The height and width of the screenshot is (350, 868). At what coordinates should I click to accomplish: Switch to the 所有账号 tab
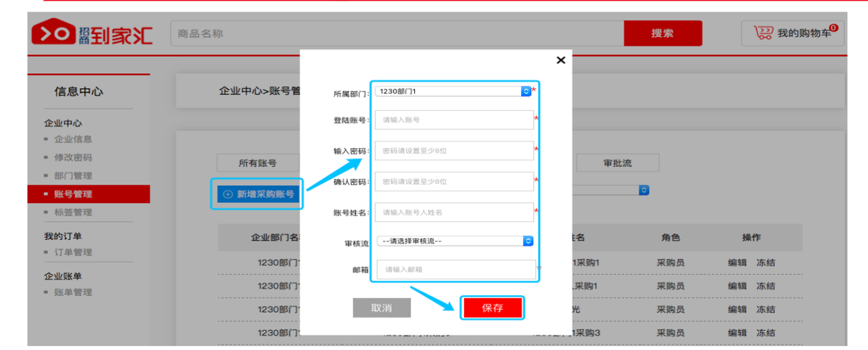tap(257, 163)
